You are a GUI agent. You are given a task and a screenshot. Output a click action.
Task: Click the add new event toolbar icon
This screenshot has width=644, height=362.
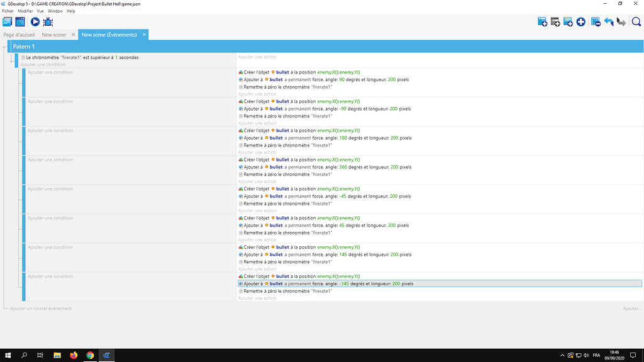(x=542, y=22)
